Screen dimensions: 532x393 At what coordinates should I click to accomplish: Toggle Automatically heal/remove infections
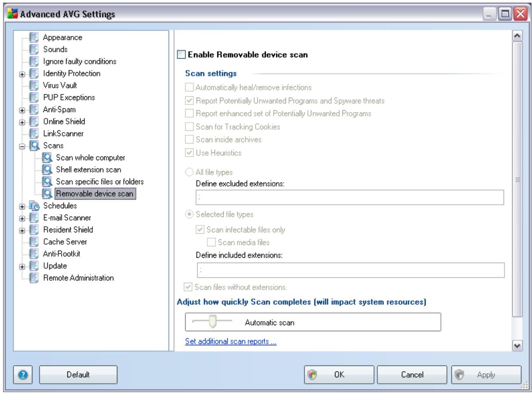pyautogui.click(x=190, y=87)
